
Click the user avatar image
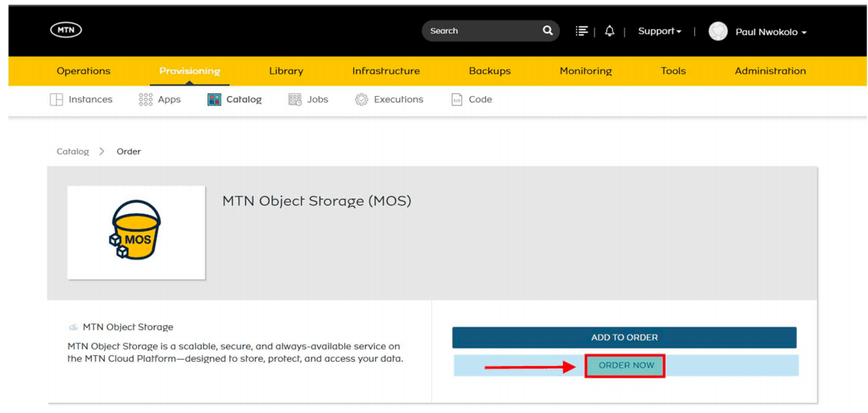point(718,31)
